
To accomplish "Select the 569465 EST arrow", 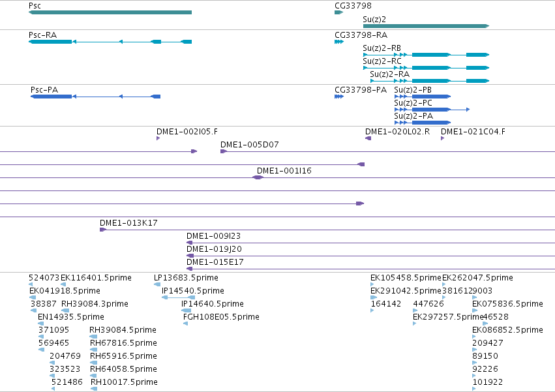I will [41, 350].
